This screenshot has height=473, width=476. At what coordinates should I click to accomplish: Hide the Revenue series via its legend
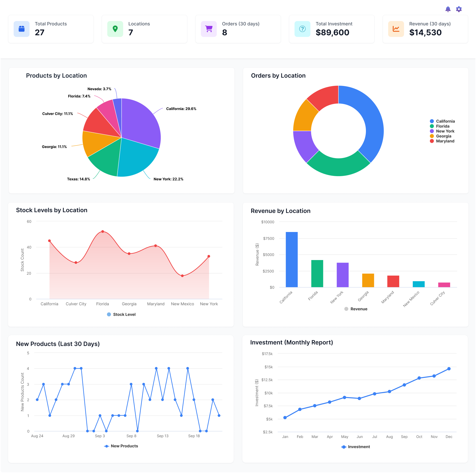tap(356, 309)
